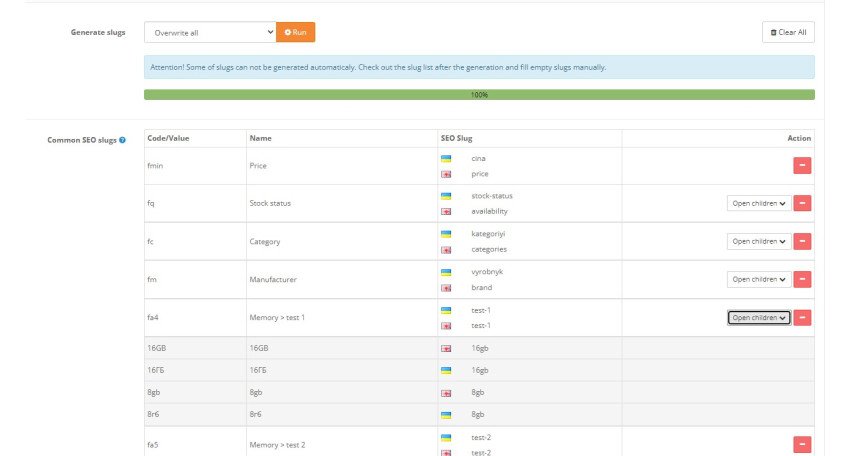Click the English flag beside availability
This screenshot has width=852, height=456.
(x=446, y=211)
